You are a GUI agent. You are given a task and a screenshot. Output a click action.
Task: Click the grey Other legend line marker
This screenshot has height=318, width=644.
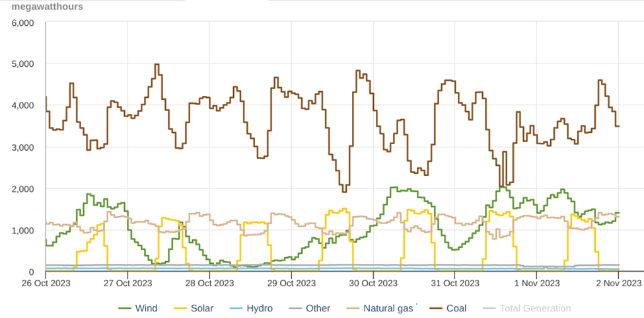(295, 308)
